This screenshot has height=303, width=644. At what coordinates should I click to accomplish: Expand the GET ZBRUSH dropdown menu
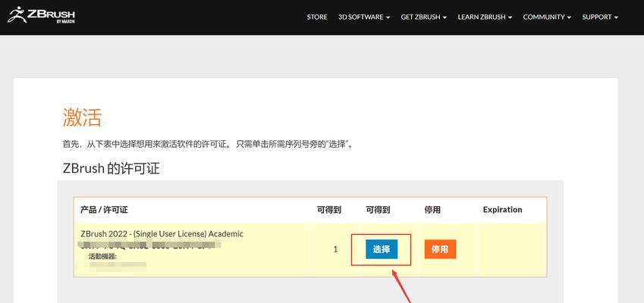tap(424, 17)
